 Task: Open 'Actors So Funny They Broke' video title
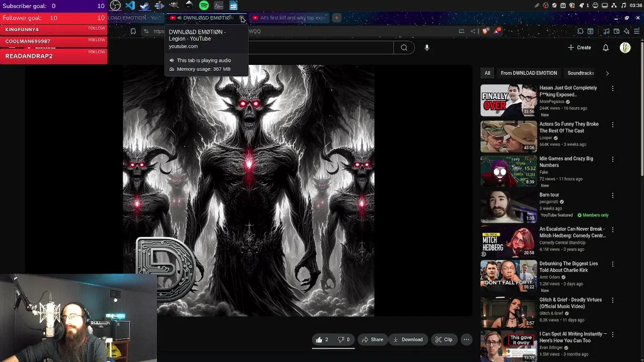(569, 127)
